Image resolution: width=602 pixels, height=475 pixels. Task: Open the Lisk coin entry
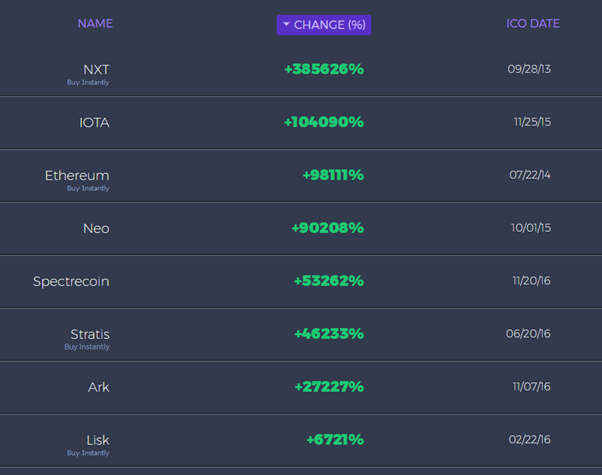(98, 440)
